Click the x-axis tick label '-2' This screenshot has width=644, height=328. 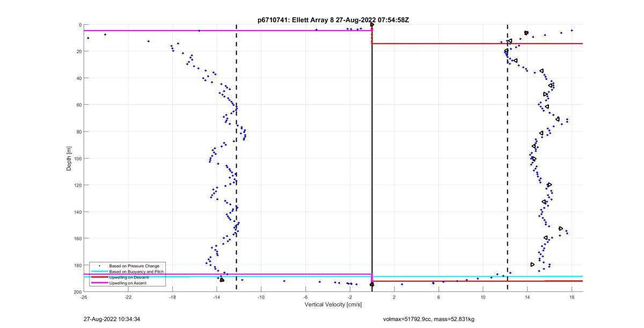350,297
